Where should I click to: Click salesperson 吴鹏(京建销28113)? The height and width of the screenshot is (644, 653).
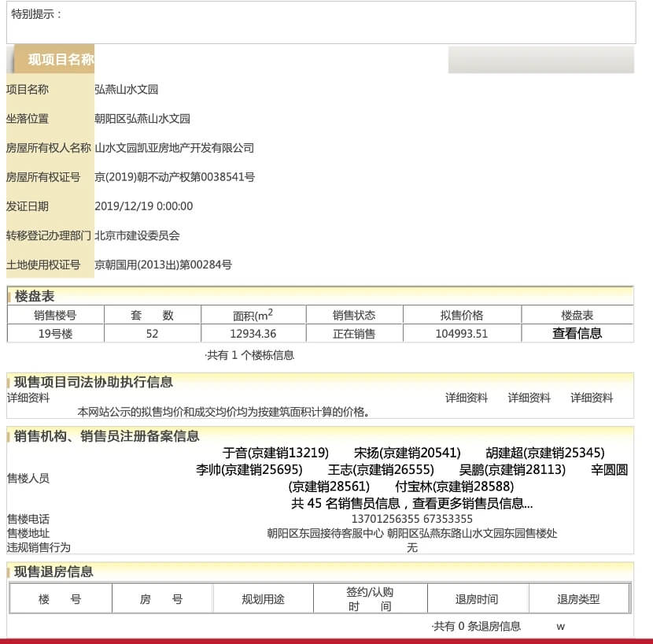(512, 470)
